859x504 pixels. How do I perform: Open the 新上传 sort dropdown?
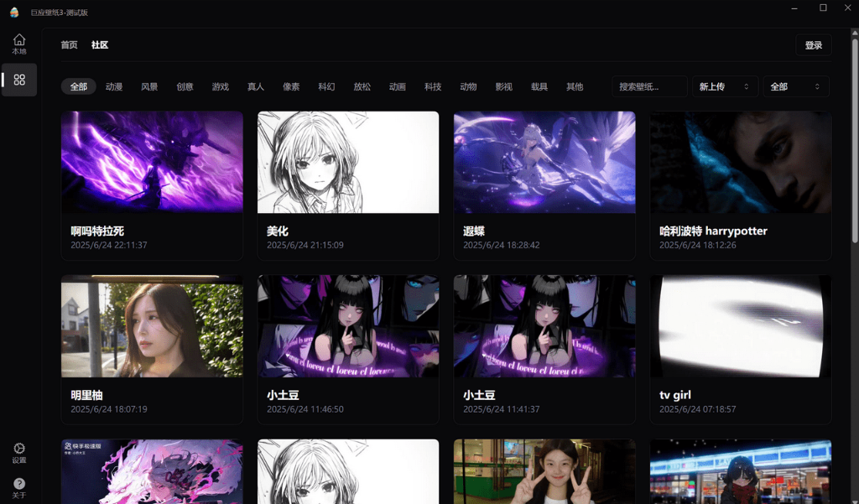723,86
